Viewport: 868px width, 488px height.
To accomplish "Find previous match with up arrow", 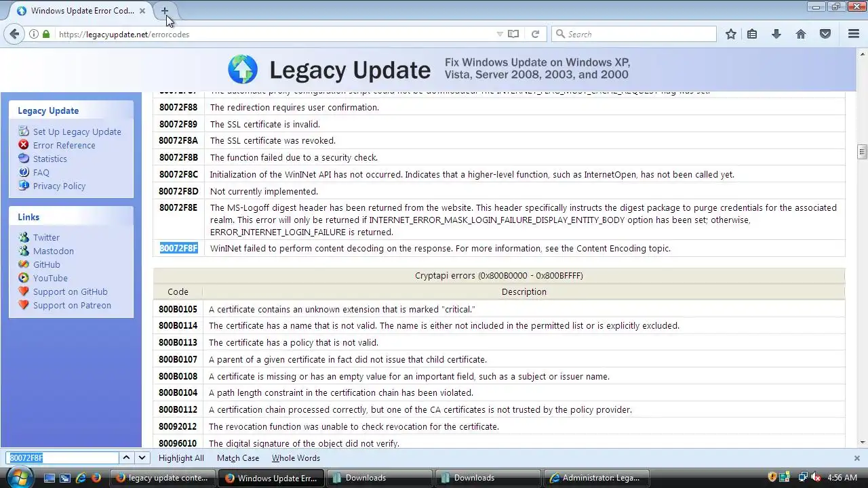I will pos(126,458).
